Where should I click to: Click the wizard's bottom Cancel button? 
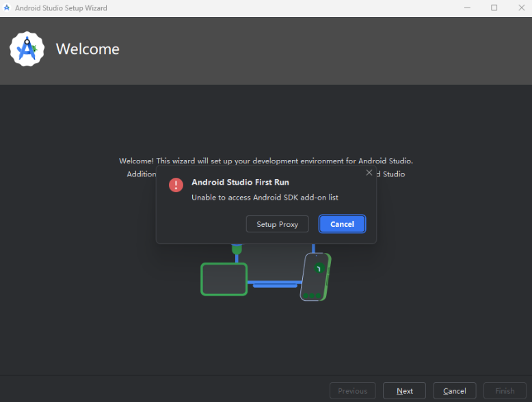click(454, 391)
